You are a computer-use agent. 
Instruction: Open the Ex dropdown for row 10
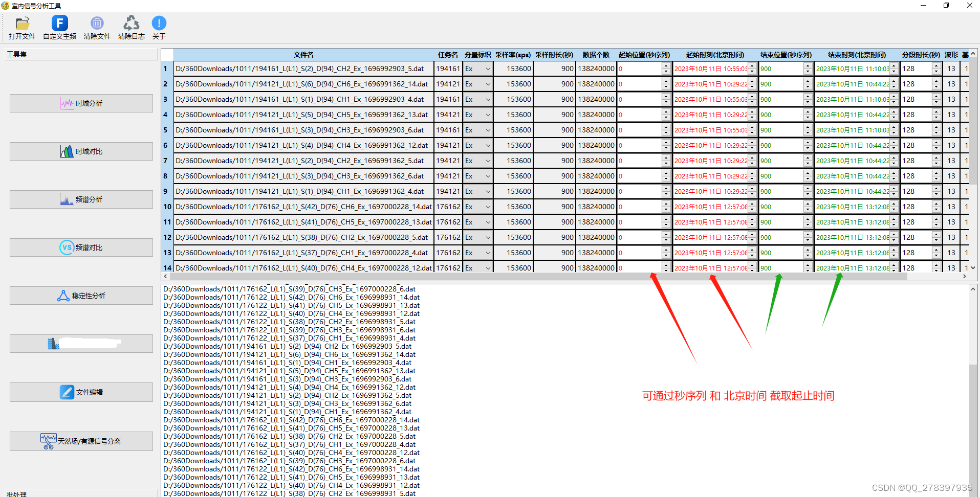487,207
